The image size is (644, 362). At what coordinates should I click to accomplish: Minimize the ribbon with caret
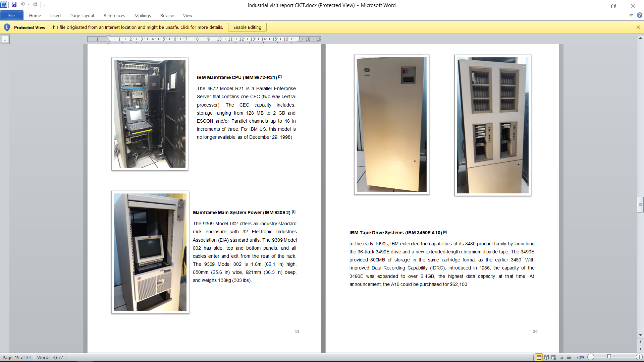pyautogui.click(x=631, y=15)
